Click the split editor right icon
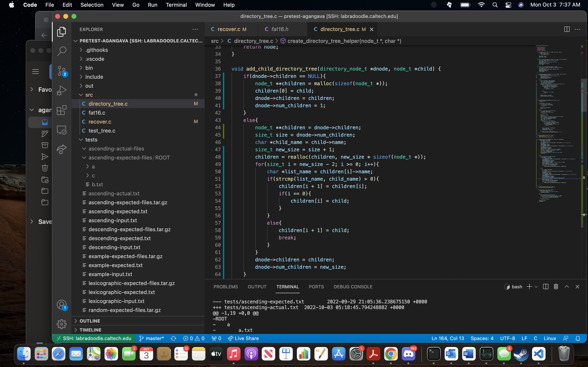 click(567, 29)
